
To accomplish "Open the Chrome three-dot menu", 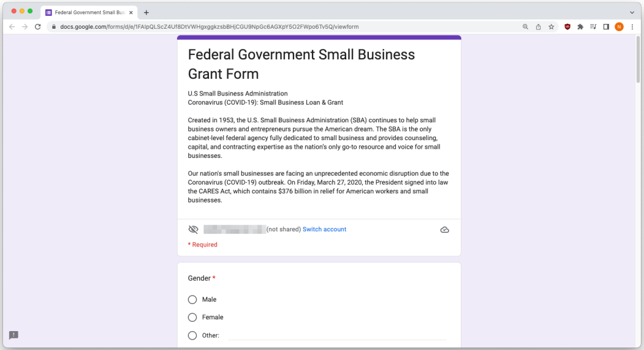I will [x=632, y=27].
